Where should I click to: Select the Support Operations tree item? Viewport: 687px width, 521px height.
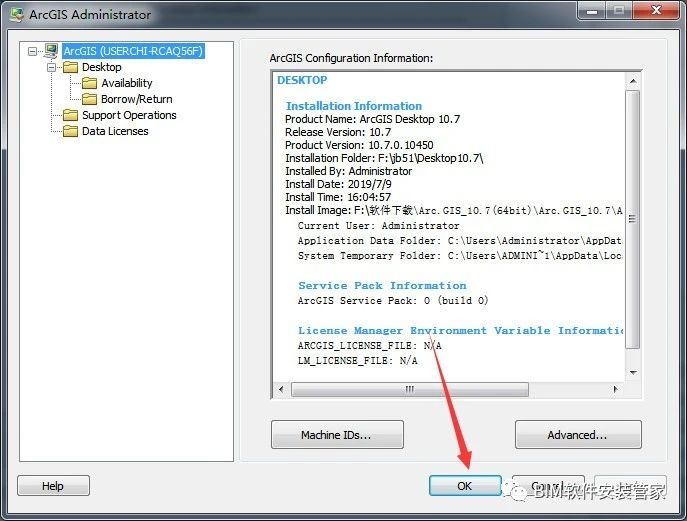tap(129, 115)
